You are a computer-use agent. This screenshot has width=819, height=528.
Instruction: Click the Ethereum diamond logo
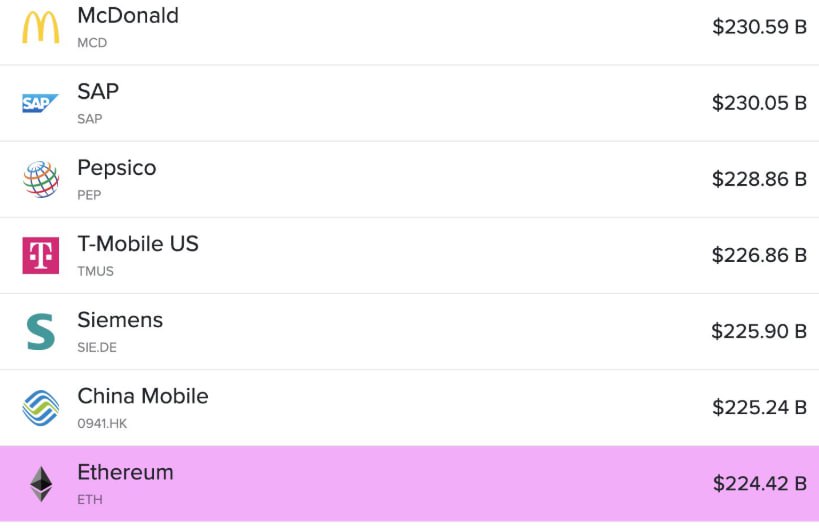(x=41, y=484)
